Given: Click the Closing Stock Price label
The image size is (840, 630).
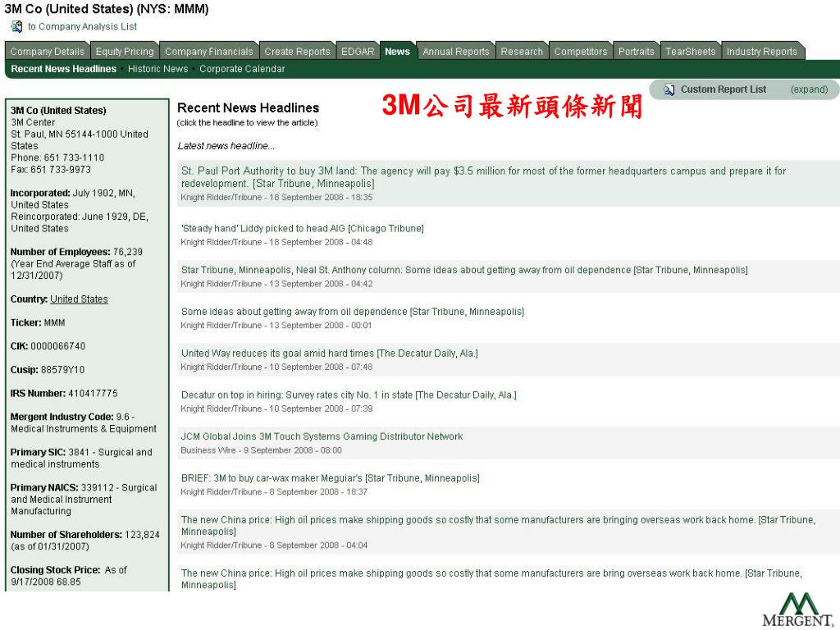Looking at the screenshot, I should pos(55,570).
